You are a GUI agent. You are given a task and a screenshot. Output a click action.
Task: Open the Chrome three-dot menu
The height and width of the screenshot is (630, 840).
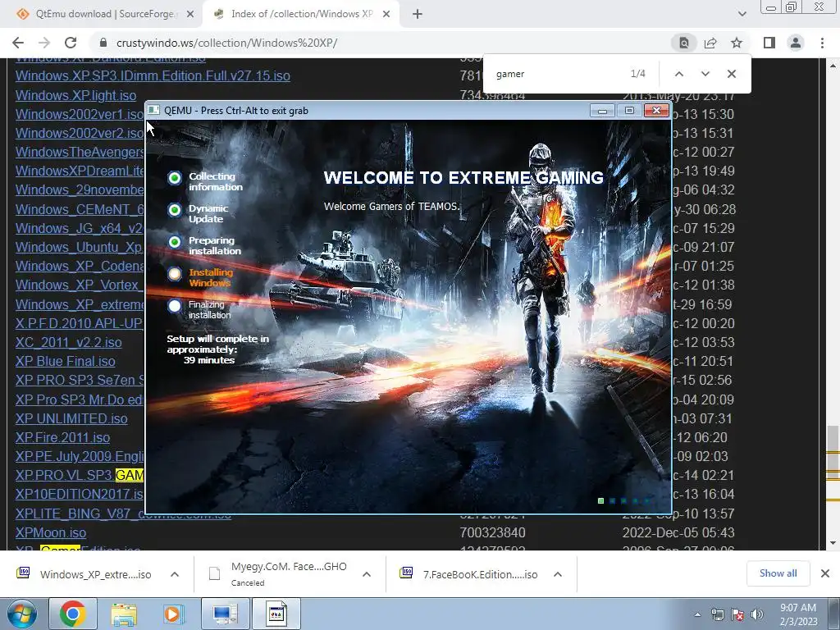[x=822, y=43]
